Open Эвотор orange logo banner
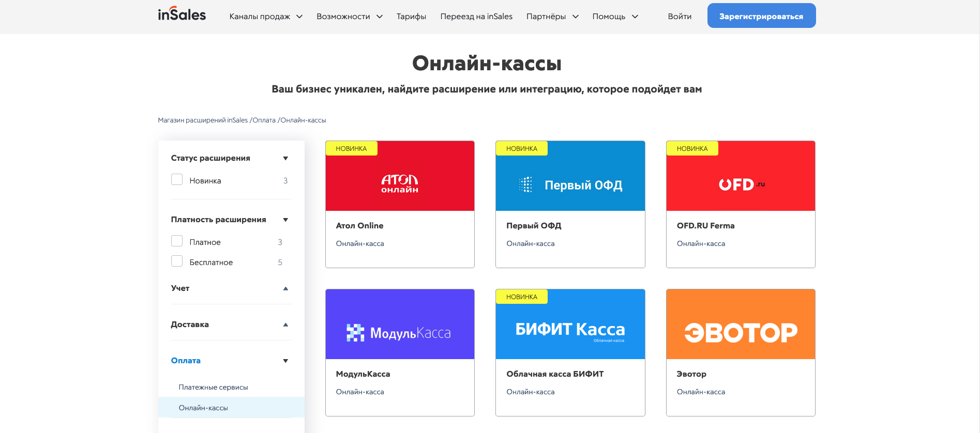Viewport: 980px width, 433px height. 741,324
